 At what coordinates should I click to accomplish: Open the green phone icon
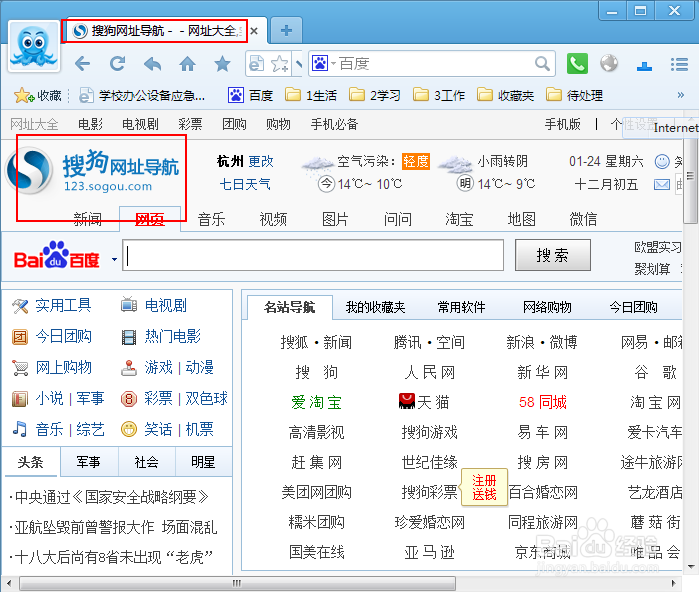577,64
